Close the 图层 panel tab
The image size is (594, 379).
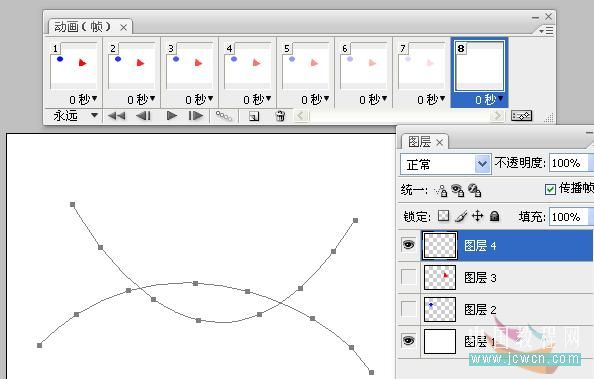coord(439,143)
